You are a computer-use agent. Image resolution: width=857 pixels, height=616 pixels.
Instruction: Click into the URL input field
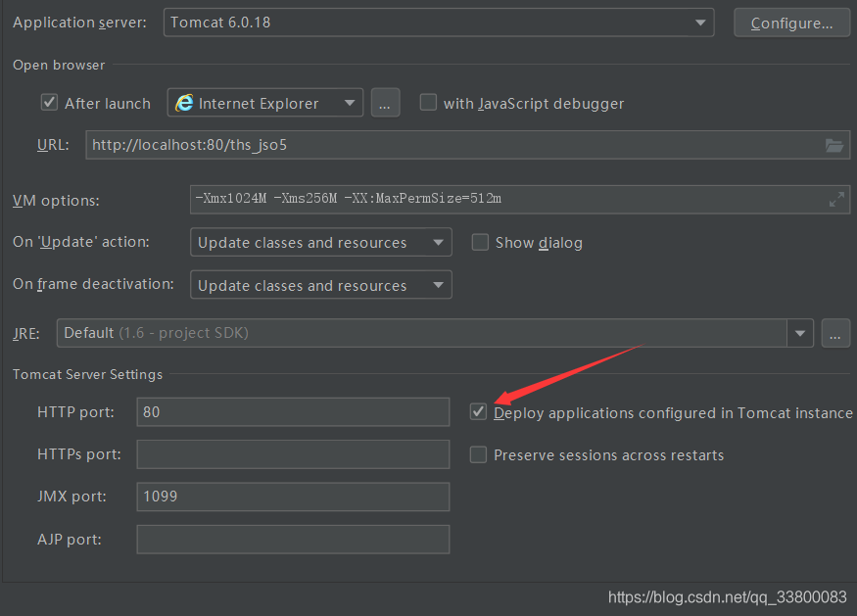pyautogui.click(x=468, y=145)
